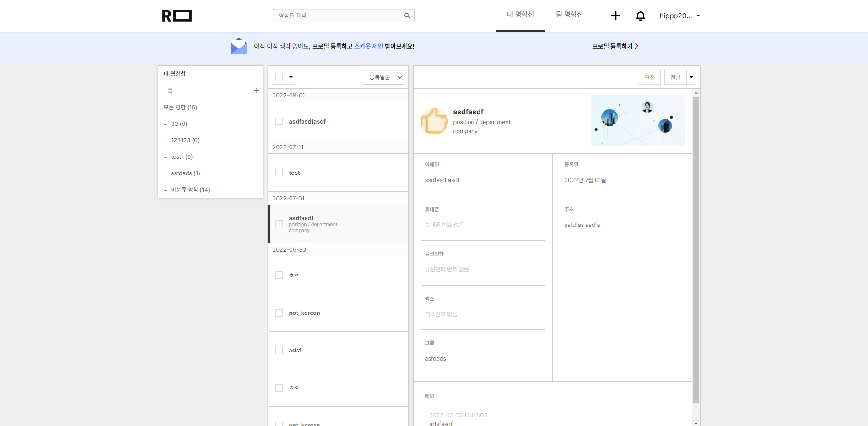Select the 33 (0) group
The width and height of the screenshot is (868, 426).
(179, 124)
